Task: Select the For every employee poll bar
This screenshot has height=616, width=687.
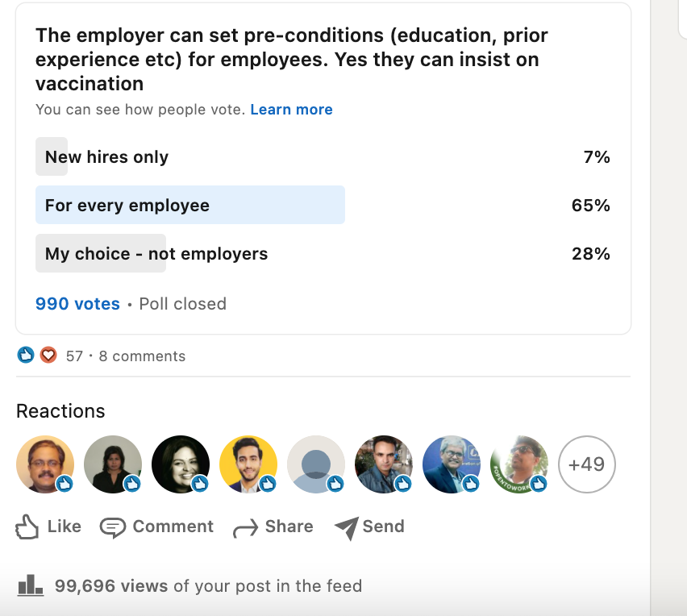Action: point(189,206)
